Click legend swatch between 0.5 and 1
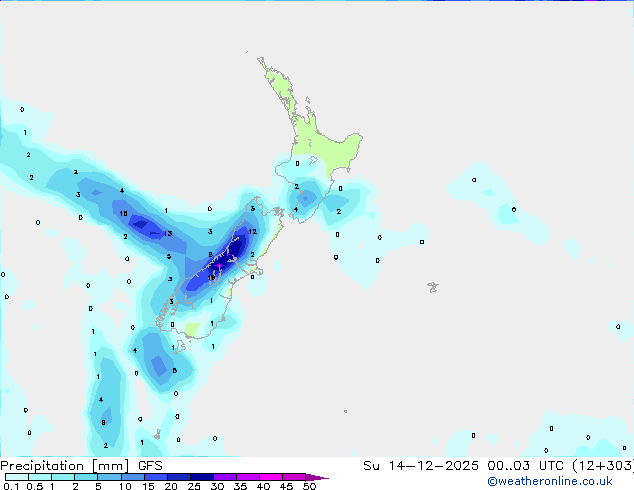Viewport: 634px width, 490px height. (x=40, y=477)
